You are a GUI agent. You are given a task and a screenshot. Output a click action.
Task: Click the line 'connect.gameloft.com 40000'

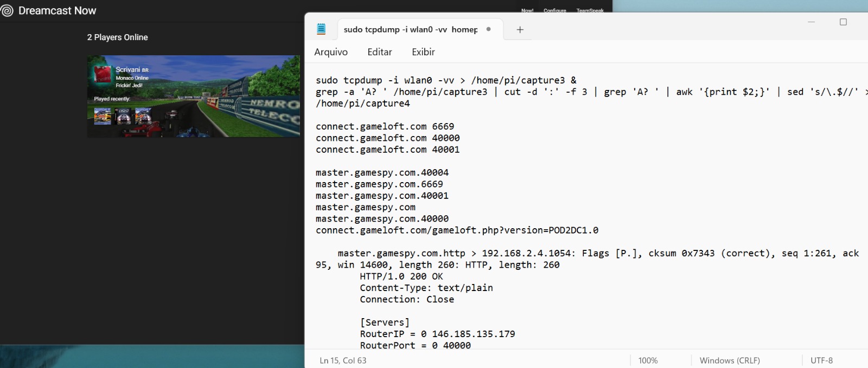(x=387, y=138)
